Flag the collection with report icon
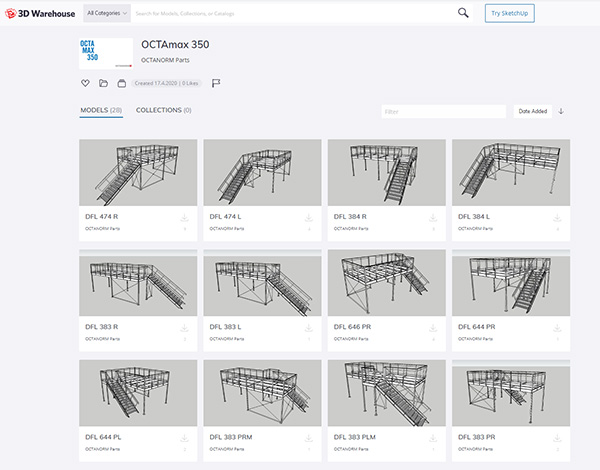Image resolution: width=600 pixels, height=470 pixels. (x=216, y=83)
